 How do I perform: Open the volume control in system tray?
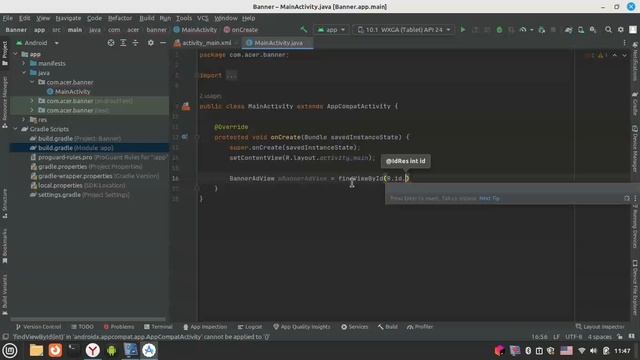coord(593,351)
